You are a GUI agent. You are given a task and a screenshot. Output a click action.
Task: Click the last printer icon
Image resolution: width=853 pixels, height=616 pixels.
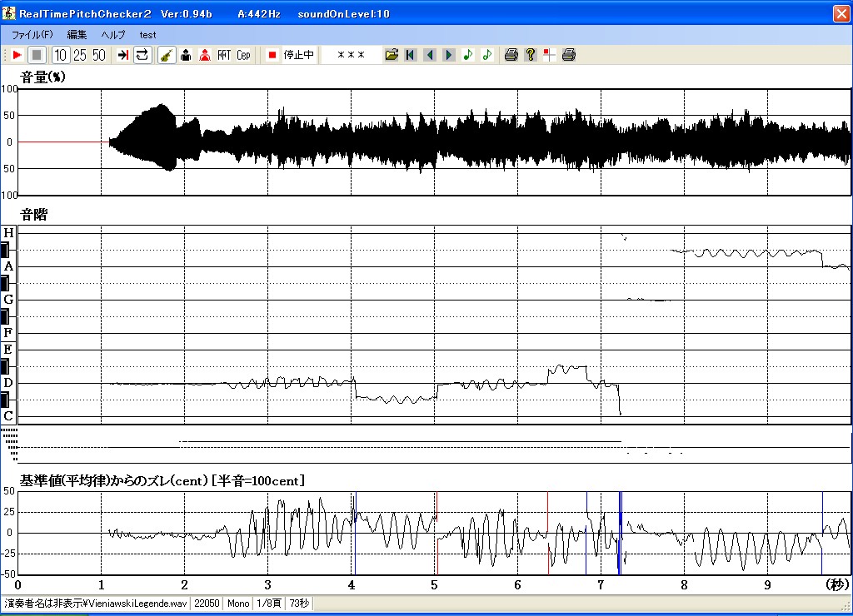coord(568,55)
